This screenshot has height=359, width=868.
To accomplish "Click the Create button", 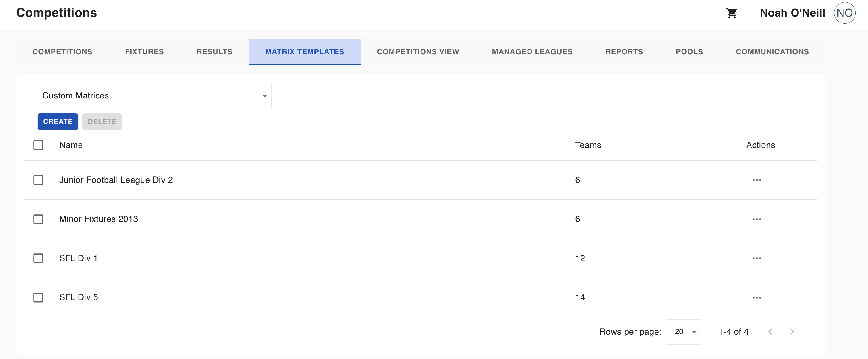I will pos(58,122).
